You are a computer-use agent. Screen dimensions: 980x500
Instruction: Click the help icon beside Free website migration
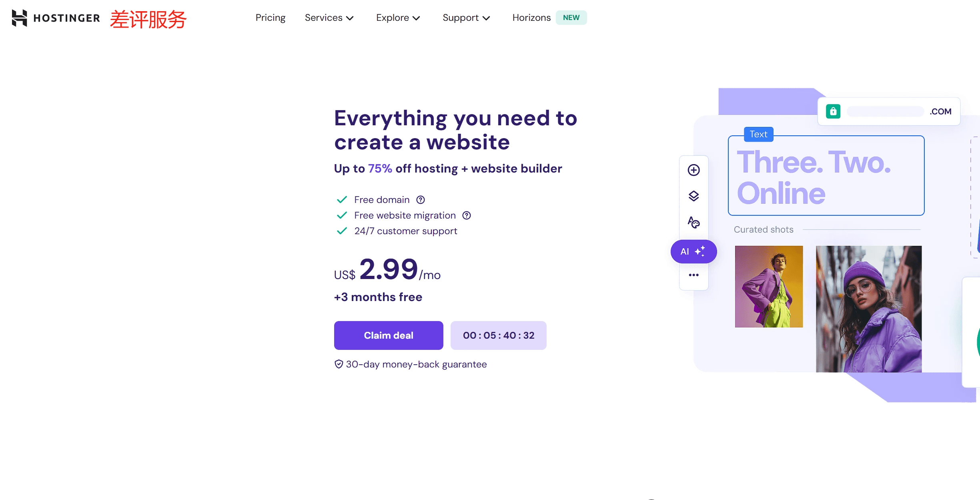467,215
